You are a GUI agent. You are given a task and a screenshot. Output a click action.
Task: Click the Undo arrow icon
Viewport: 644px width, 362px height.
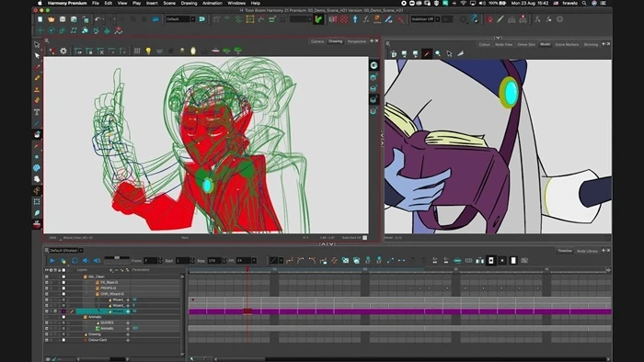[98, 19]
